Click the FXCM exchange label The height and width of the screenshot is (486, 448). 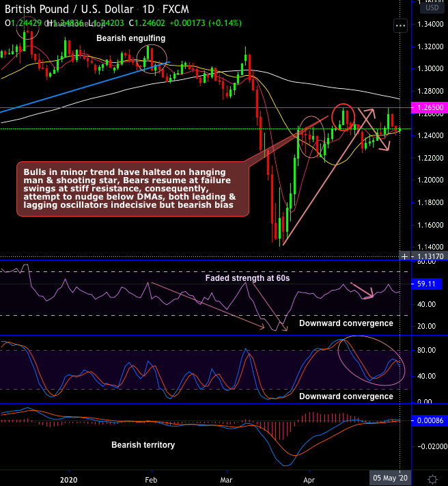click(176, 10)
